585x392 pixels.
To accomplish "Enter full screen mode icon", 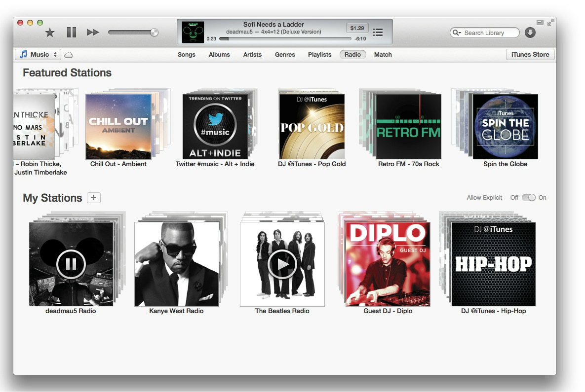I will (550, 22).
